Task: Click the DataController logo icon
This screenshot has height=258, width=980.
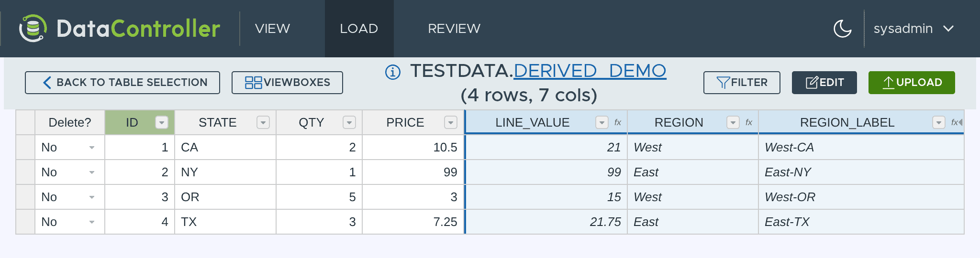Action: point(33,28)
